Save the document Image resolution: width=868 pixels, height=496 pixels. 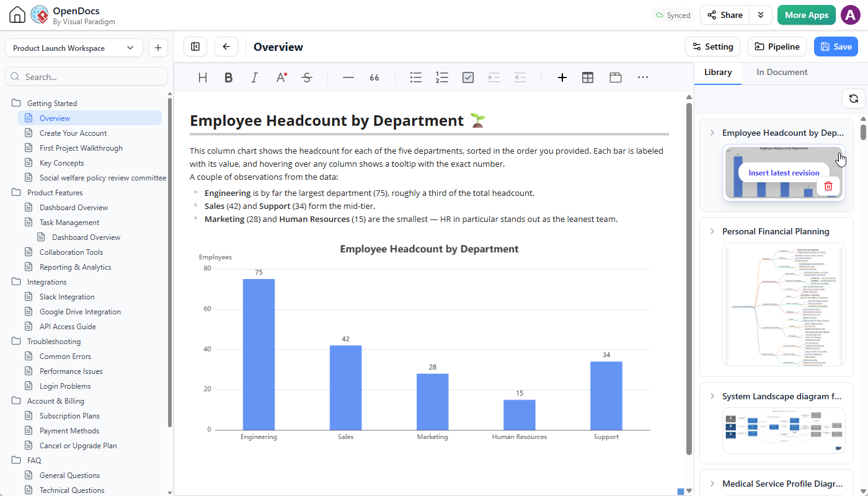tap(836, 46)
